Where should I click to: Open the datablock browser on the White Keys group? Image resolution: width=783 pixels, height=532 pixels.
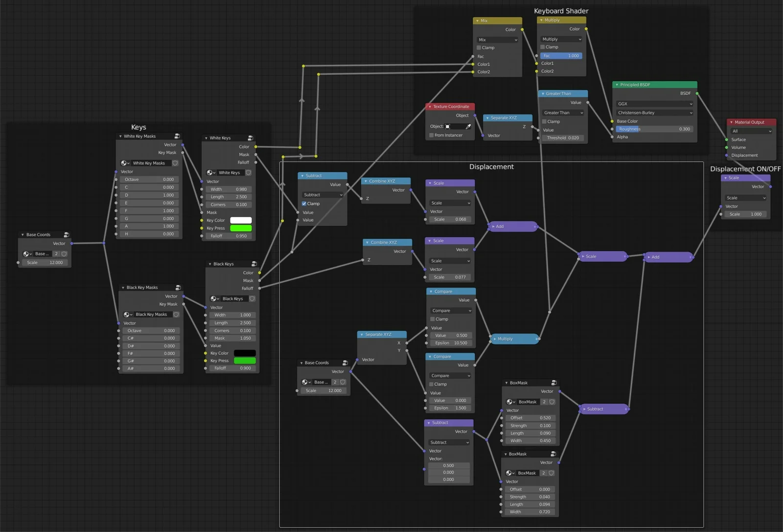pyautogui.click(x=210, y=172)
